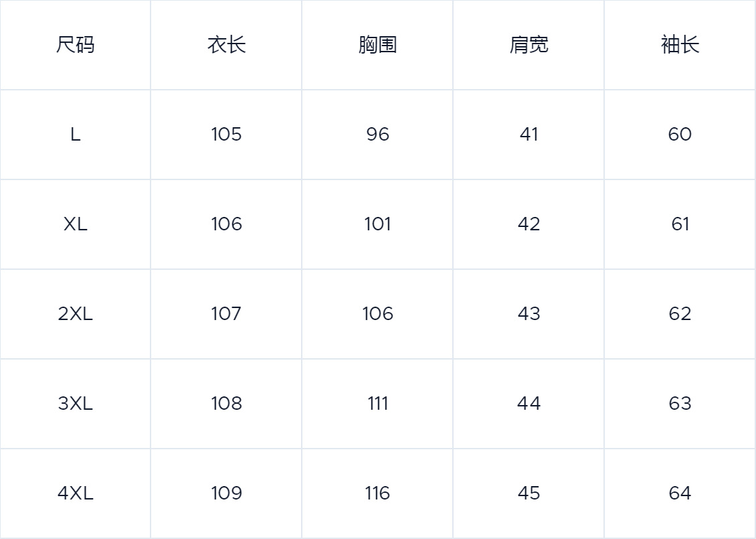
Task: Select the 96 chest value cell
Action: [377, 134]
